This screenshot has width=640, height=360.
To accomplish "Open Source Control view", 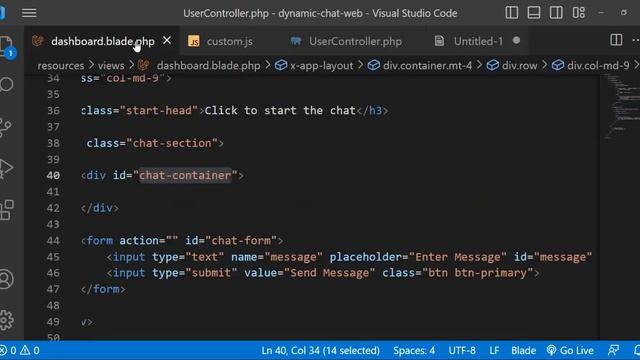I will pyautogui.click(x=6, y=127).
